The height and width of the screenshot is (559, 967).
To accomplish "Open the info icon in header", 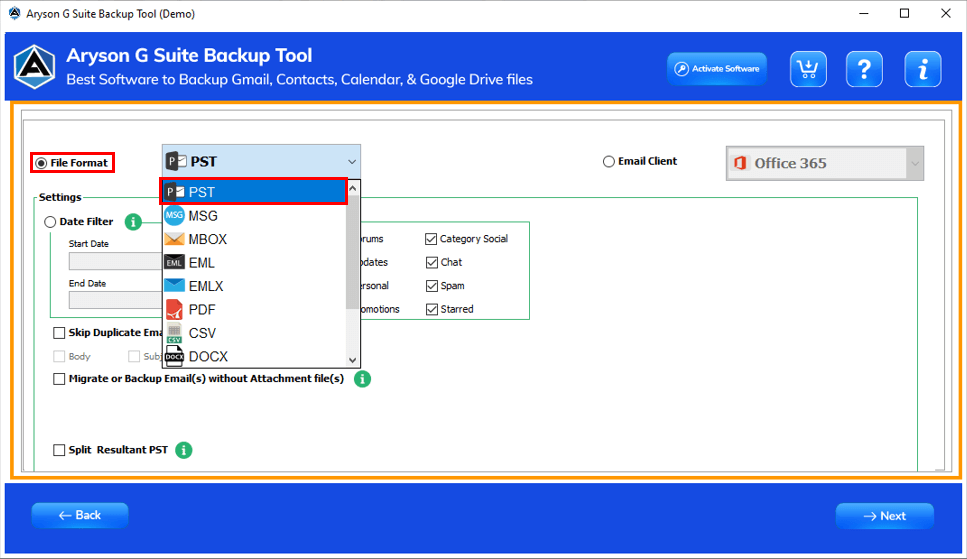I will pos(923,69).
